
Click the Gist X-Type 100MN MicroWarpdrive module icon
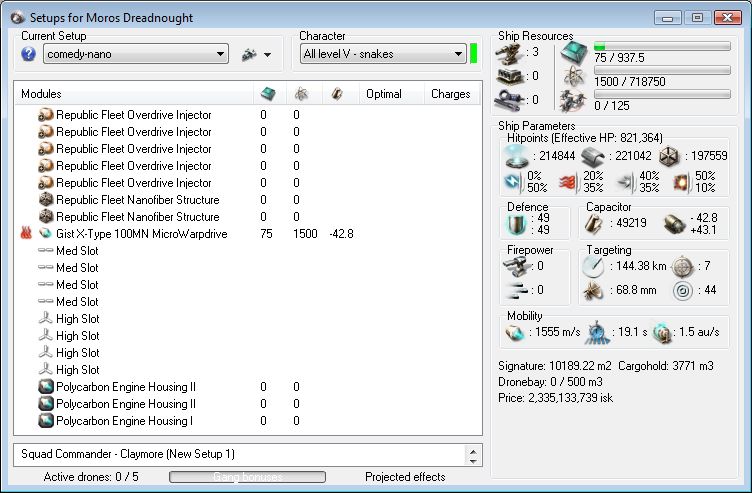click(x=46, y=234)
